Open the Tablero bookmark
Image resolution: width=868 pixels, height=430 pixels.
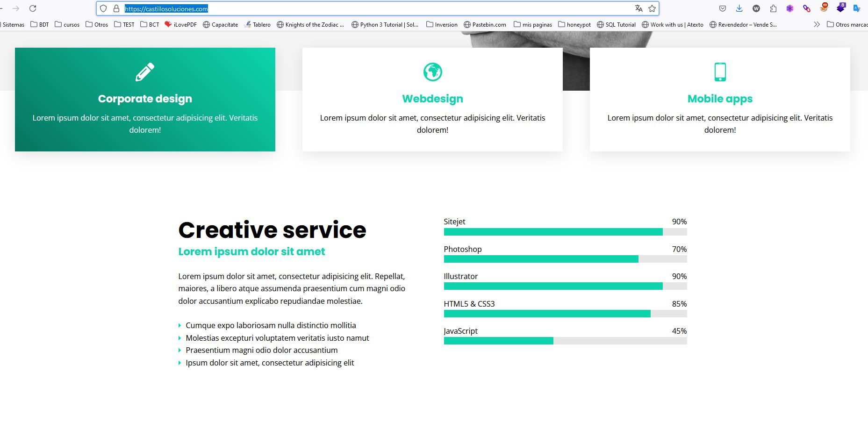(x=258, y=24)
